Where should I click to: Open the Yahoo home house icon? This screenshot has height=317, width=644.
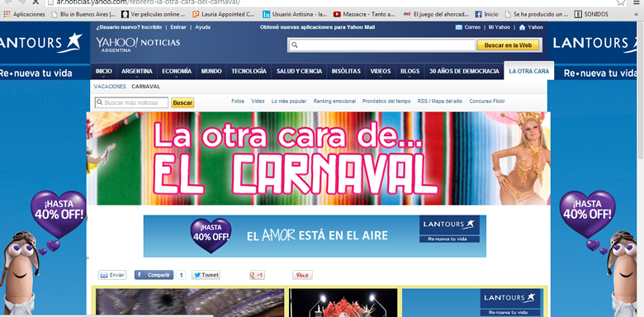coord(522,27)
